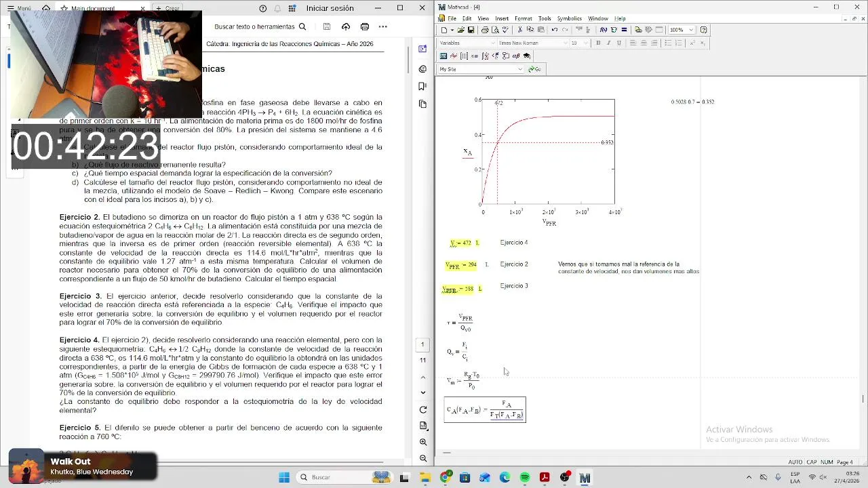Toggle numbered list in Mathcad
This screenshot has width=868, height=488.
[678, 43]
